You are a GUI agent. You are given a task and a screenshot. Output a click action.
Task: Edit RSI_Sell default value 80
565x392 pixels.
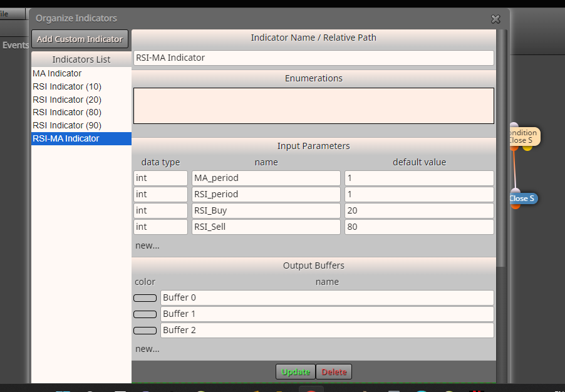click(419, 227)
